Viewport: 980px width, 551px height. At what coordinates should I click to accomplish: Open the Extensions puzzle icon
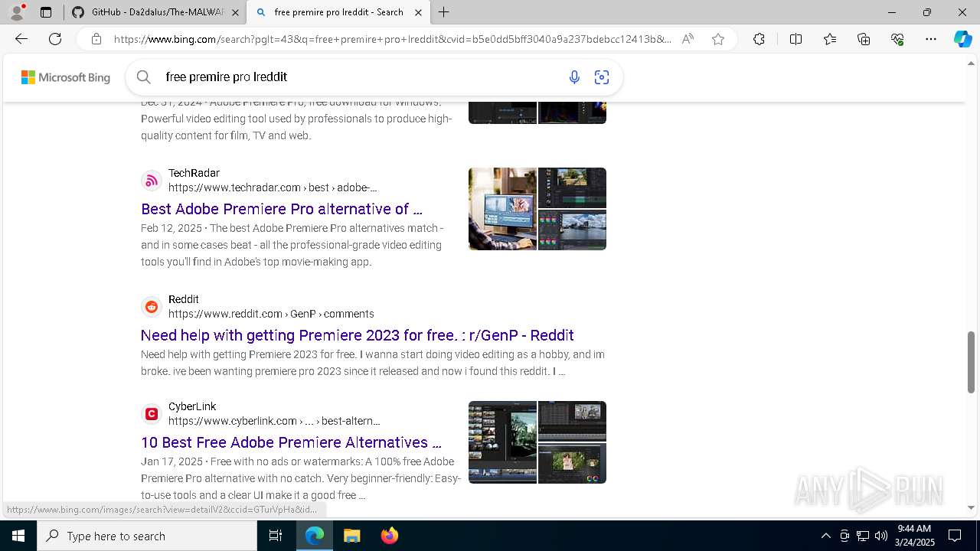tap(759, 39)
